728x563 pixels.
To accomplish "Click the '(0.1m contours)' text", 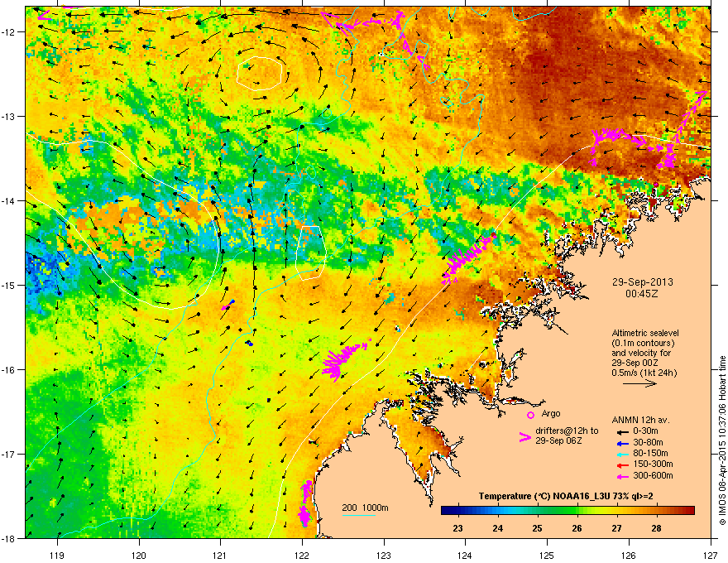I will coord(643,344).
